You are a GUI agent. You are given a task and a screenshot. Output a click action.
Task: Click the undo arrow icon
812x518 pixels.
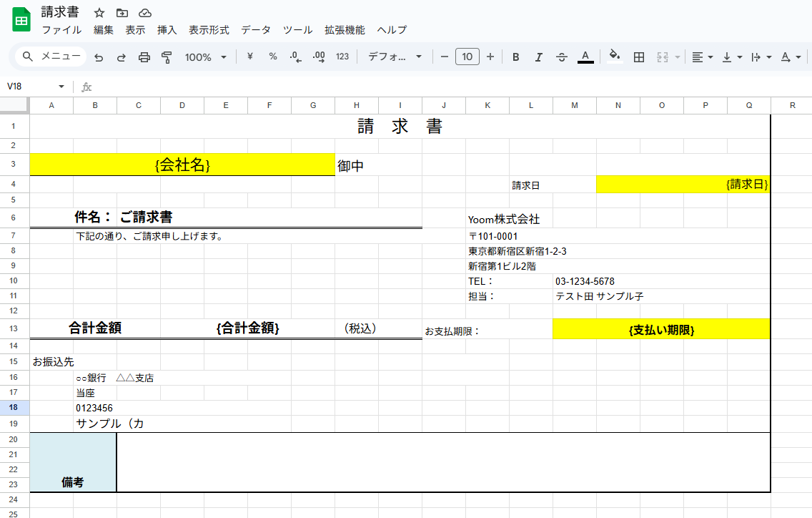point(99,57)
